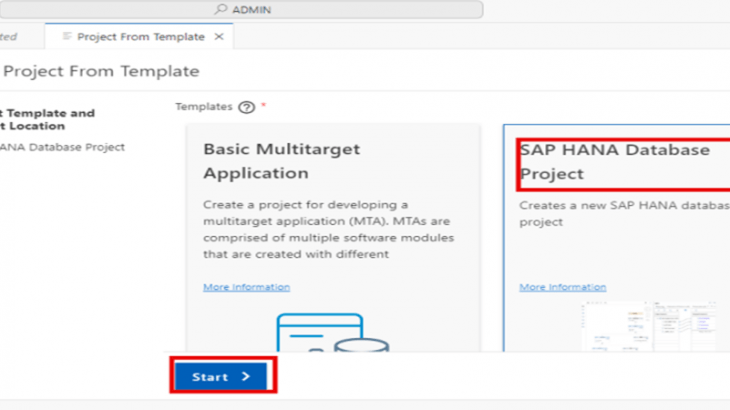The width and height of the screenshot is (730, 410).
Task: Click the SAP HANA project preview thumbnail
Action: (x=649, y=326)
